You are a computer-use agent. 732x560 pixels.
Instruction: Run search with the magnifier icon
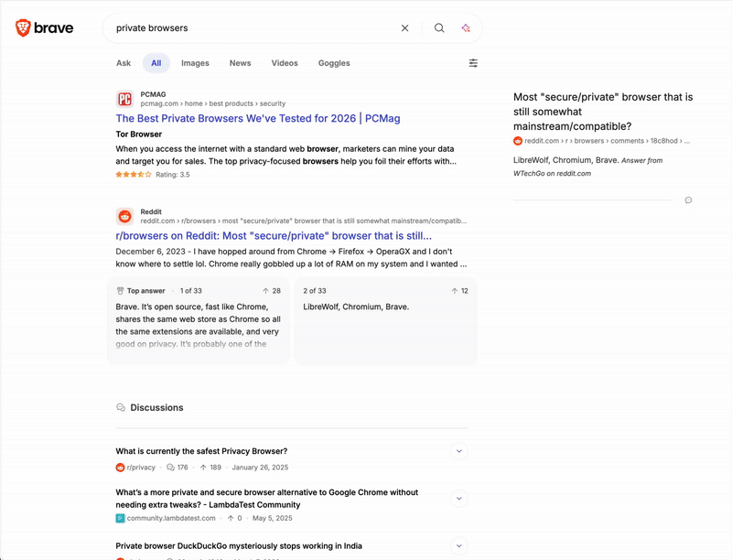[439, 28]
